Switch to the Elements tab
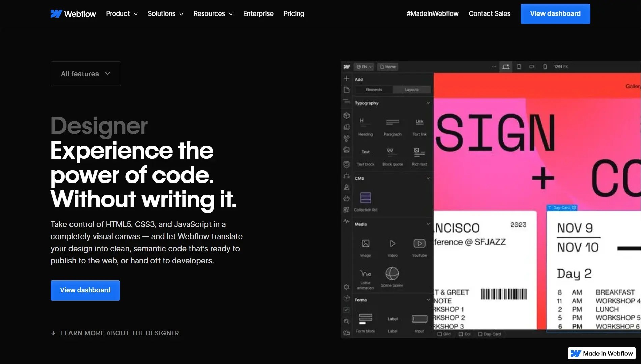This screenshot has height=364, width=641. click(x=374, y=90)
